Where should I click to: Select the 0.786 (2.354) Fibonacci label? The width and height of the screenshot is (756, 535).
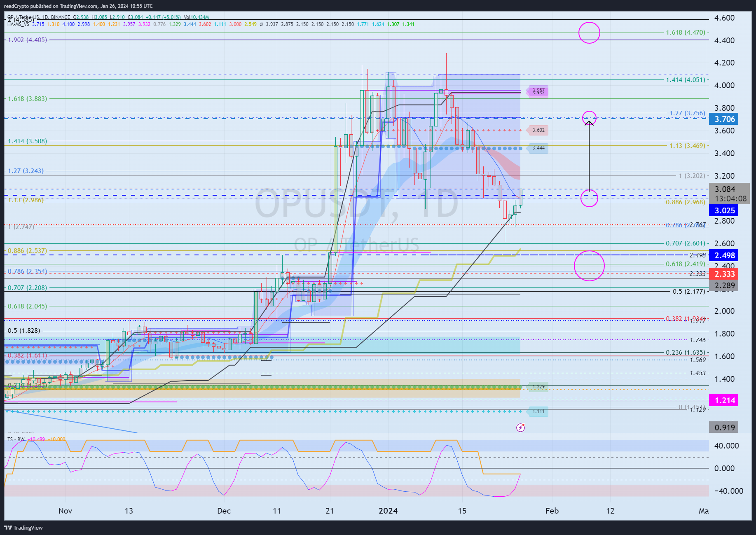pyautogui.click(x=28, y=271)
